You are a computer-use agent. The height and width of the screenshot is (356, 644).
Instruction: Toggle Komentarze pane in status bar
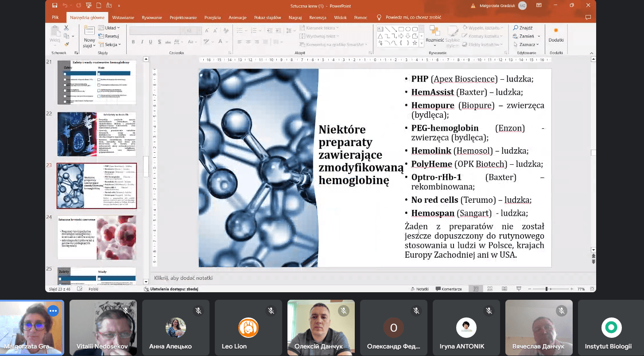[449, 289]
